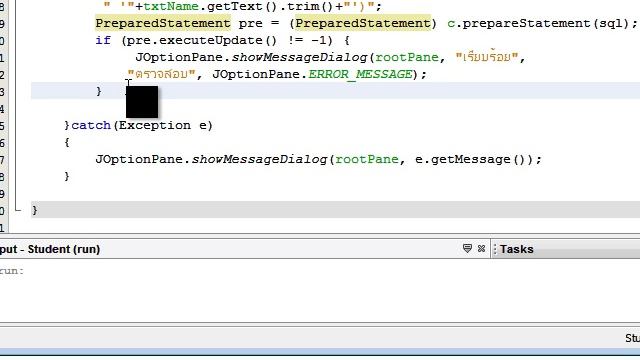
Task: Collapse the method fold marker beside closing brace
Action: coord(17,210)
